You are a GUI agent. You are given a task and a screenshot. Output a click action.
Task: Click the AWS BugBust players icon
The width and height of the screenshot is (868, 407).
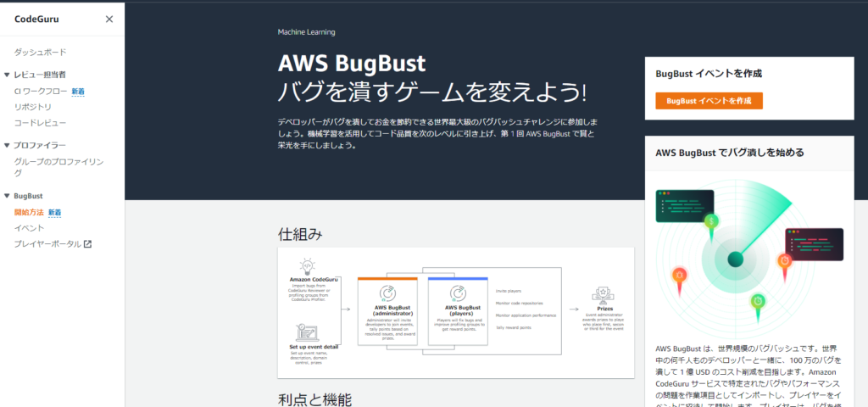459,292
